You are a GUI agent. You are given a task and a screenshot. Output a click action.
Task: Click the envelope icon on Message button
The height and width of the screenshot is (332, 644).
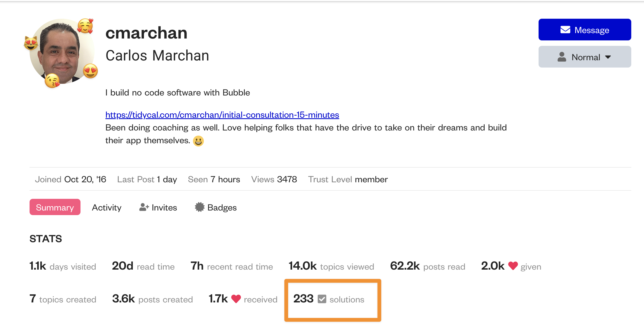tap(565, 30)
